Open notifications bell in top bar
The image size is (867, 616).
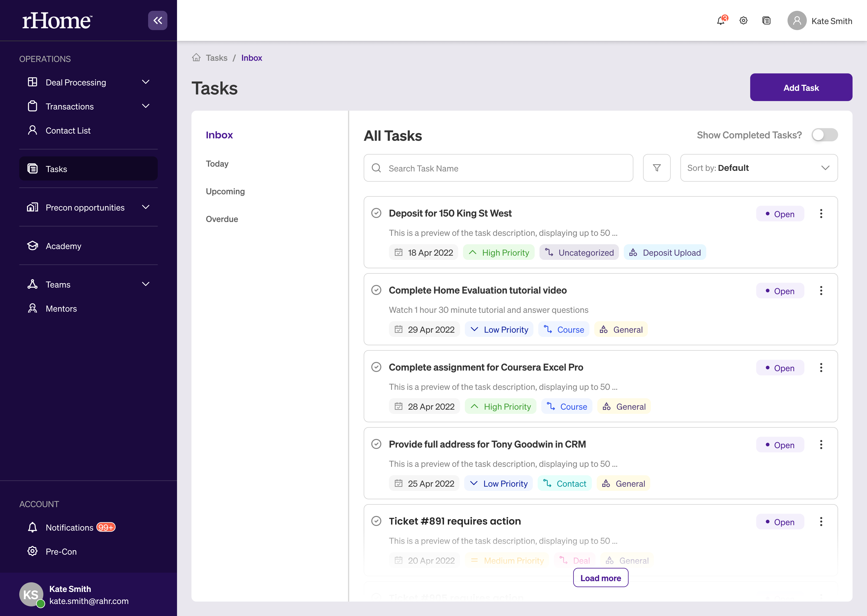(721, 20)
